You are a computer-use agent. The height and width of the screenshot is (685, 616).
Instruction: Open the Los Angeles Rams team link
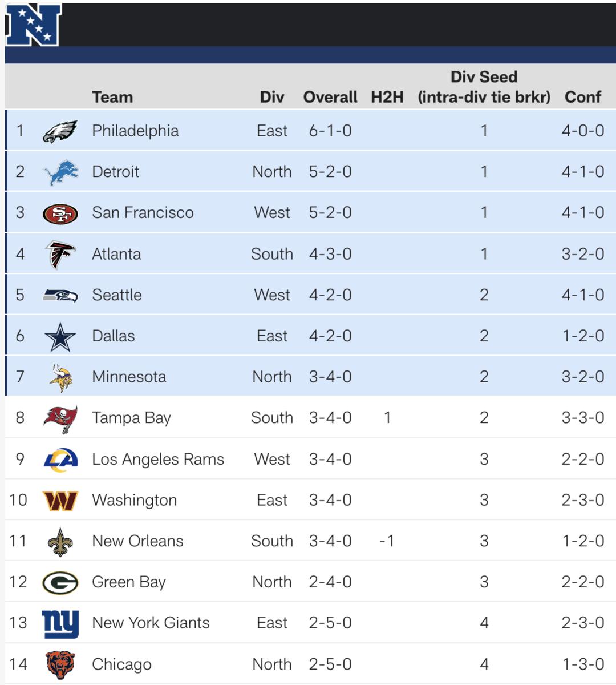pyautogui.click(x=158, y=459)
